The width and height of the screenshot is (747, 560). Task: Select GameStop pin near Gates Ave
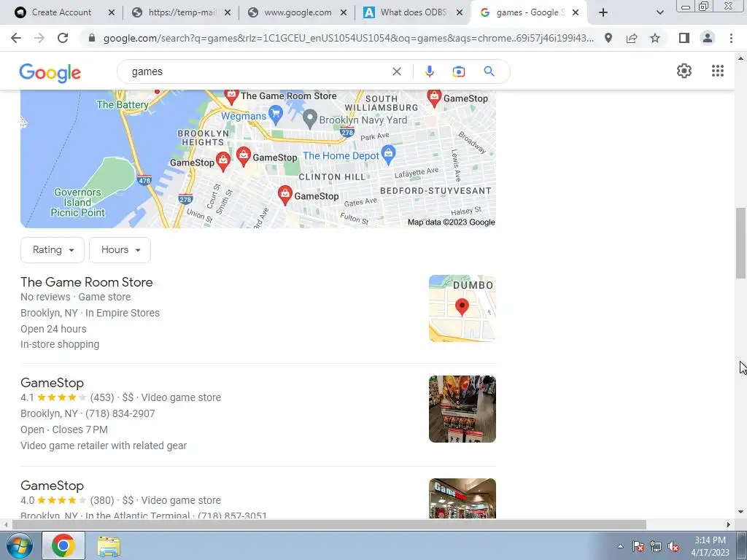click(x=285, y=195)
